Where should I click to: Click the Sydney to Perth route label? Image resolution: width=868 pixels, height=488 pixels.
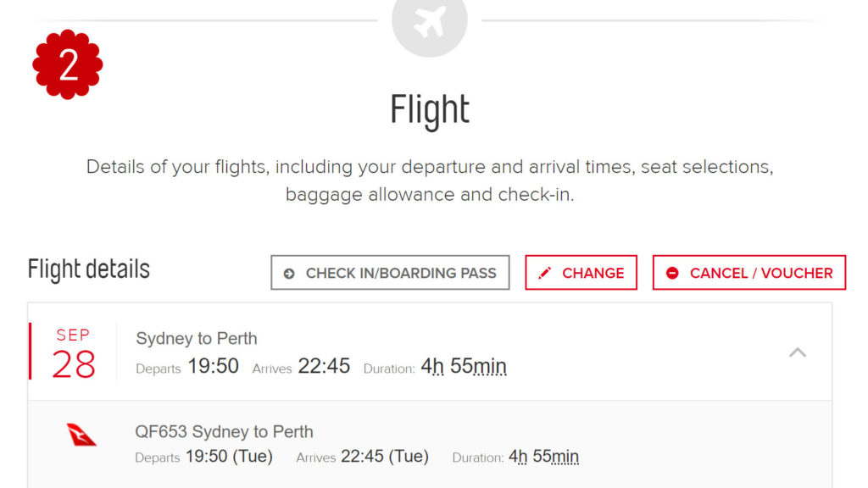pyautogui.click(x=197, y=338)
